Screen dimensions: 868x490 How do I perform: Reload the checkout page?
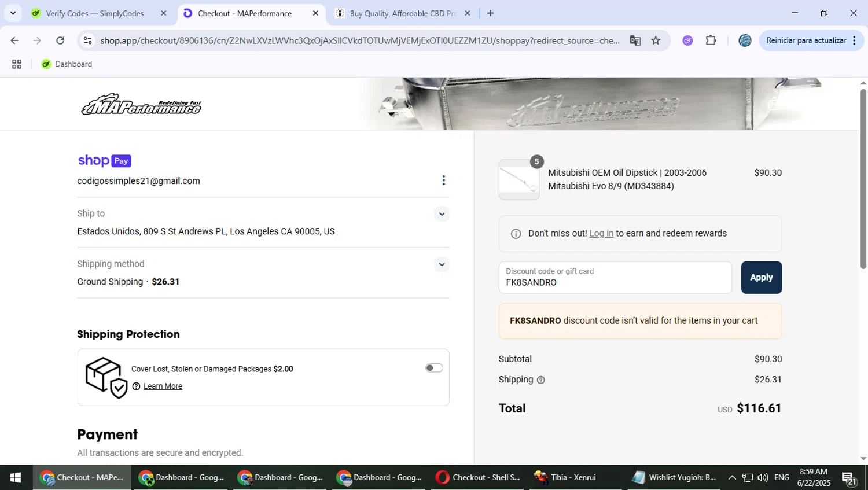point(60,40)
